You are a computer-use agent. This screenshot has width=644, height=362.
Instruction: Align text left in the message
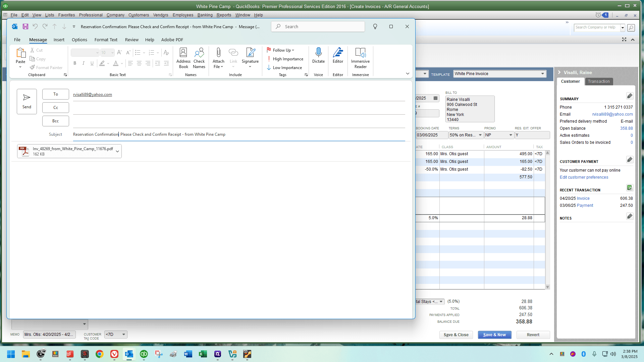(130, 63)
